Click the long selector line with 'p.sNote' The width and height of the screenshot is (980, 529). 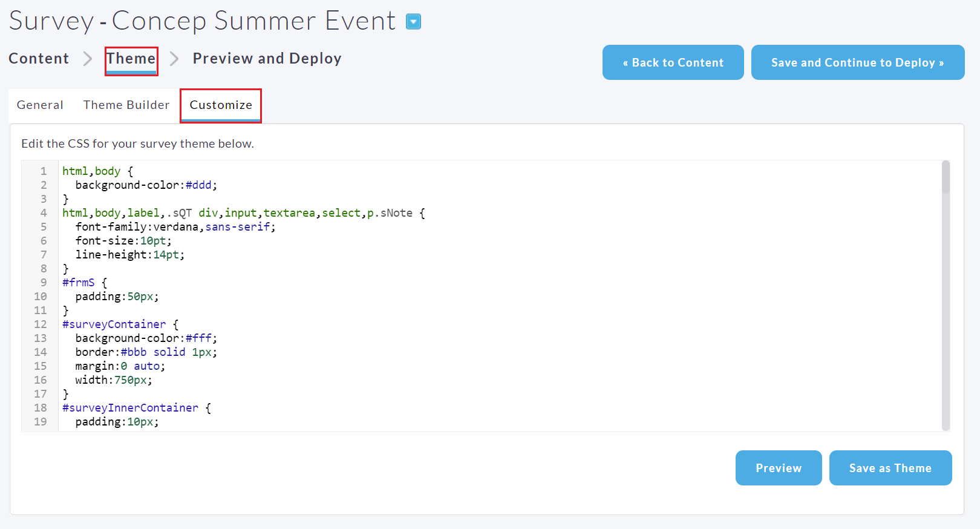pyautogui.click(x=244, y=213)
